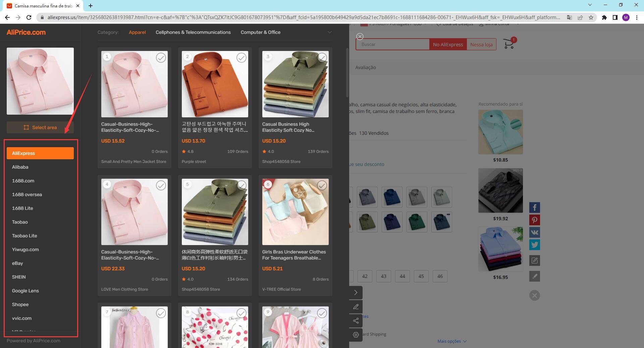Toggle checkmark on result item 1
Screen dimensions: 644x348
[x=161, y=58]
